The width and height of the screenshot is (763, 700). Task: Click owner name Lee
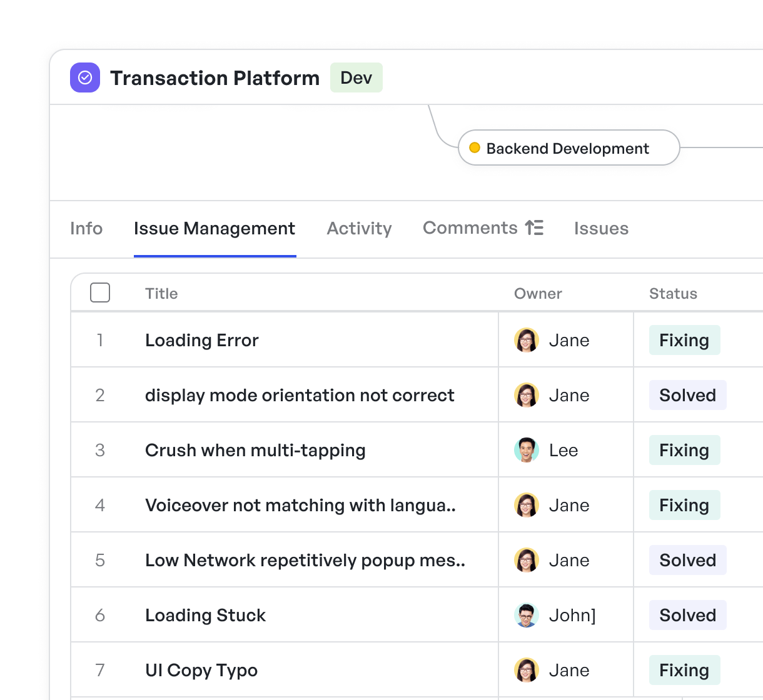(563, 450)
